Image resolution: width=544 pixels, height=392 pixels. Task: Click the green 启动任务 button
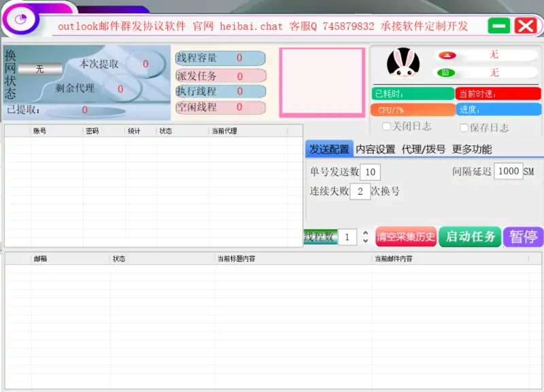click(x=470, y=237)
